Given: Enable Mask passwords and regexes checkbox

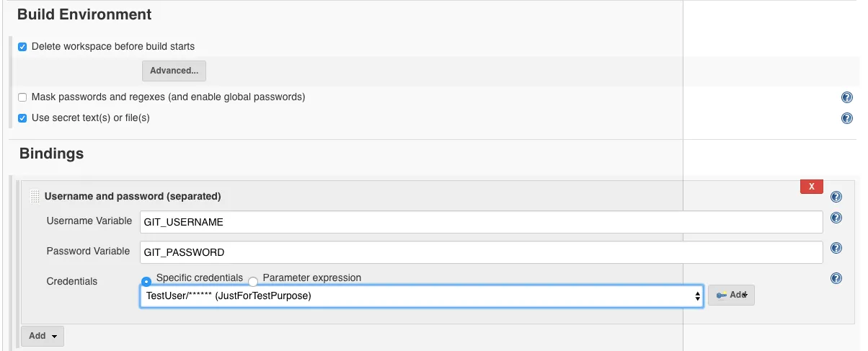Looking at the screenshot, I should [x=22, y=97].
